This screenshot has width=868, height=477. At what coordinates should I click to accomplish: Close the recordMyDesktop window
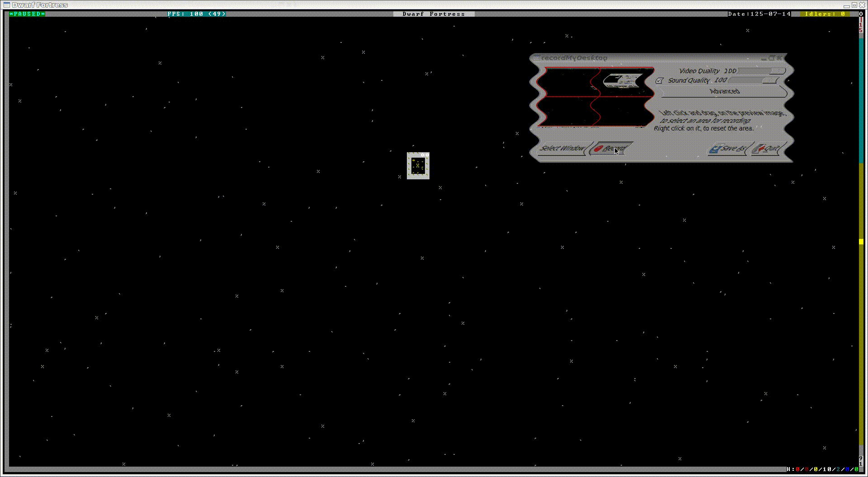click(780, 58)
